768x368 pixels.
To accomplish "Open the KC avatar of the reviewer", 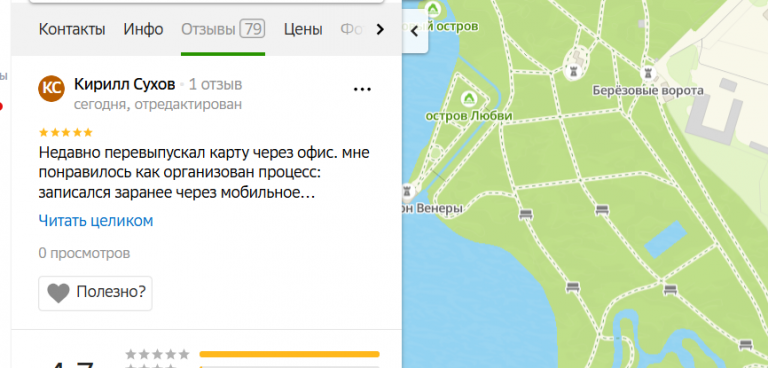I will tap(51, 89).
